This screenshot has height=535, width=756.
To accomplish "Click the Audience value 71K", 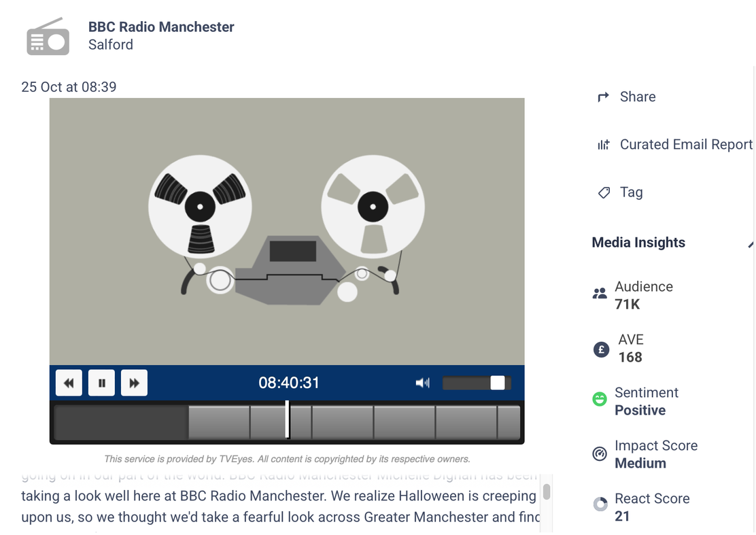I will [x=628, y=305].
